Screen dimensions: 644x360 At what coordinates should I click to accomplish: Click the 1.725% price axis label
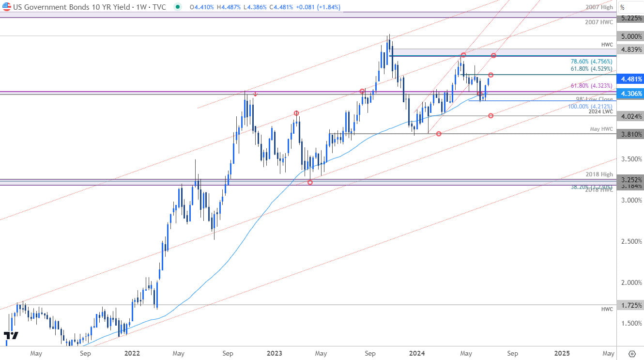[x=629, y=305]
